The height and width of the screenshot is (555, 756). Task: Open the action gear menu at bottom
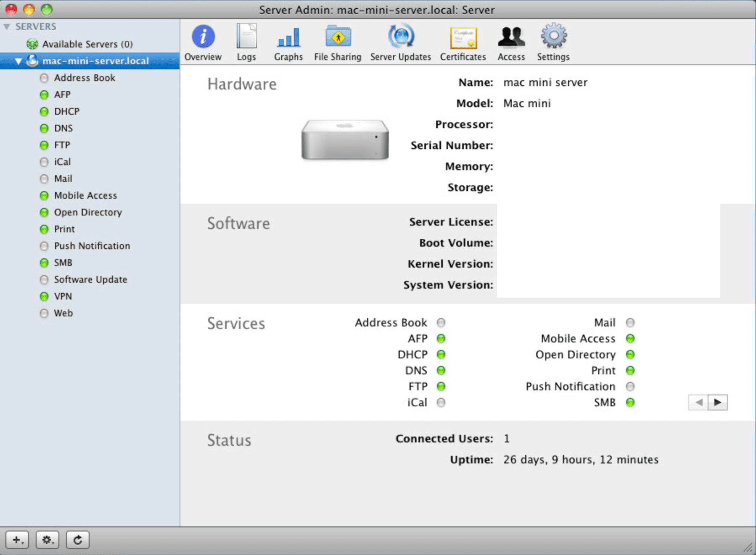coord(48,540)
